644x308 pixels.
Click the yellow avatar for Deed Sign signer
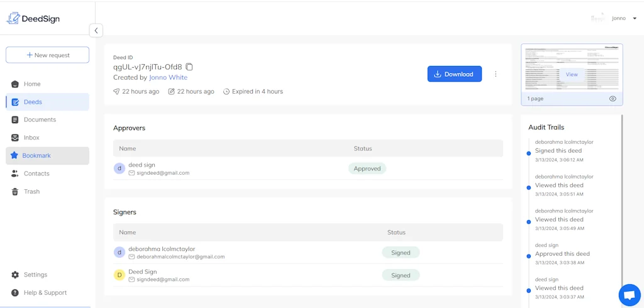(x=119, y=275)
